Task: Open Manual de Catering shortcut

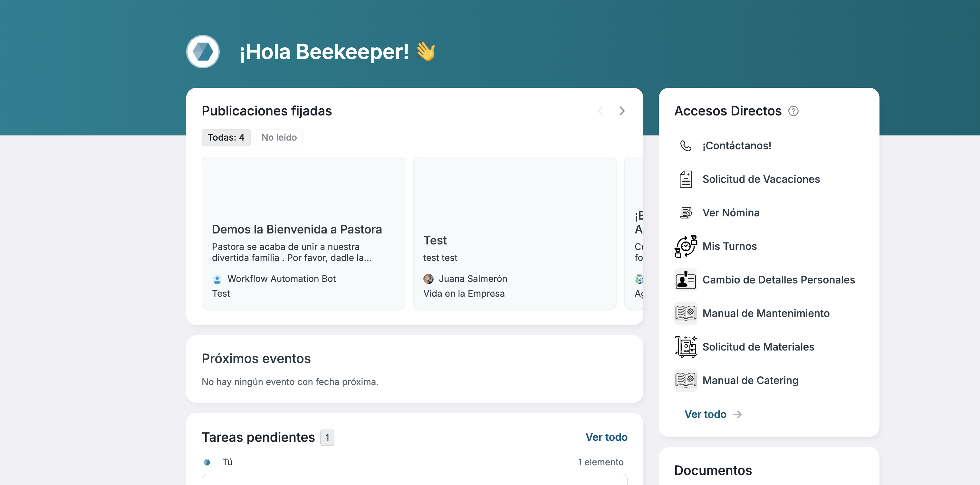Action: (750, 380)
